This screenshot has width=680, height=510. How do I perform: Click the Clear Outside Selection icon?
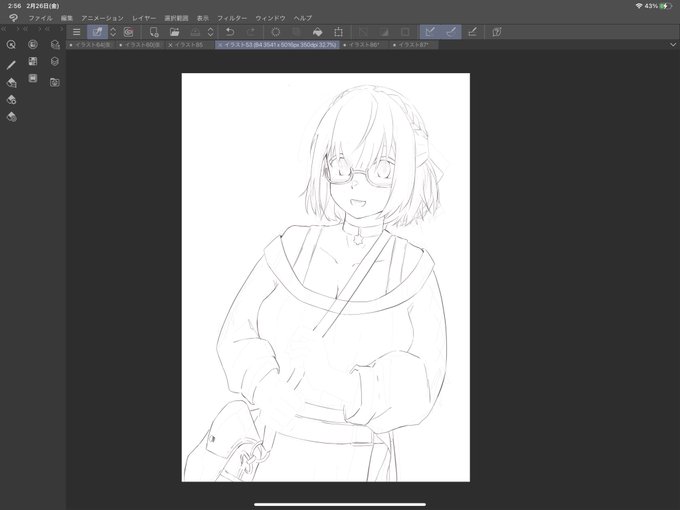pyautogui.click(x=296, y=32)
